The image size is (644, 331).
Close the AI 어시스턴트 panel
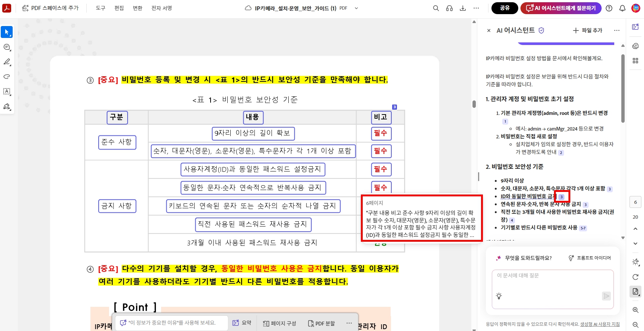[x=489, y=30]
